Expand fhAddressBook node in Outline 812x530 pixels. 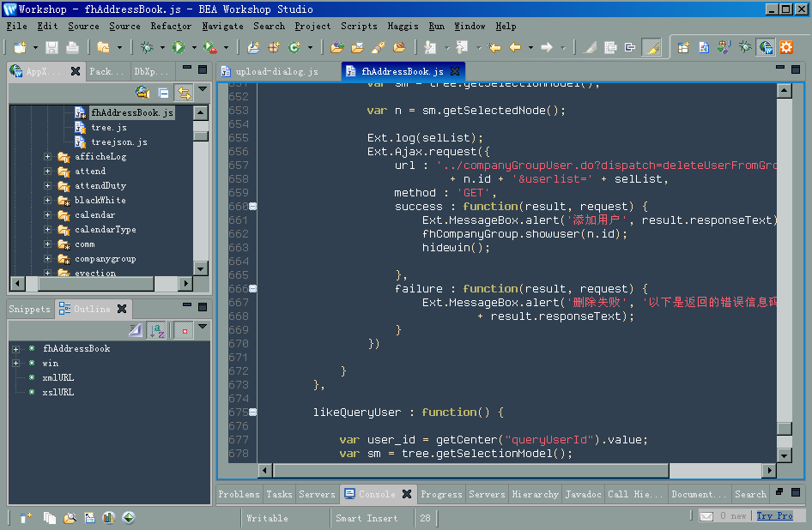pos(16,349)
